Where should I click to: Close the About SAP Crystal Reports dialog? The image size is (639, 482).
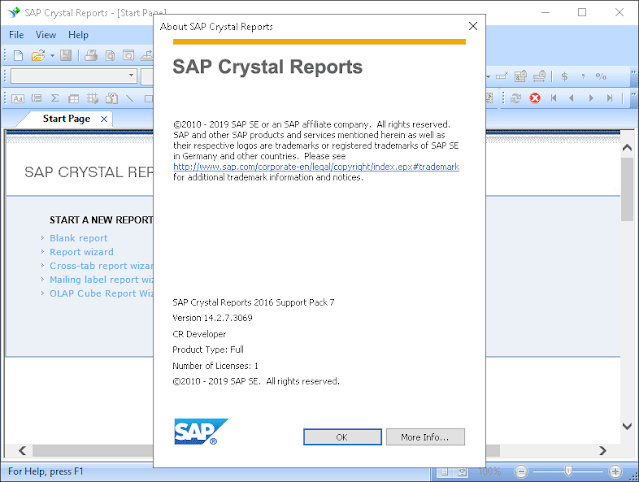[473, 26]
